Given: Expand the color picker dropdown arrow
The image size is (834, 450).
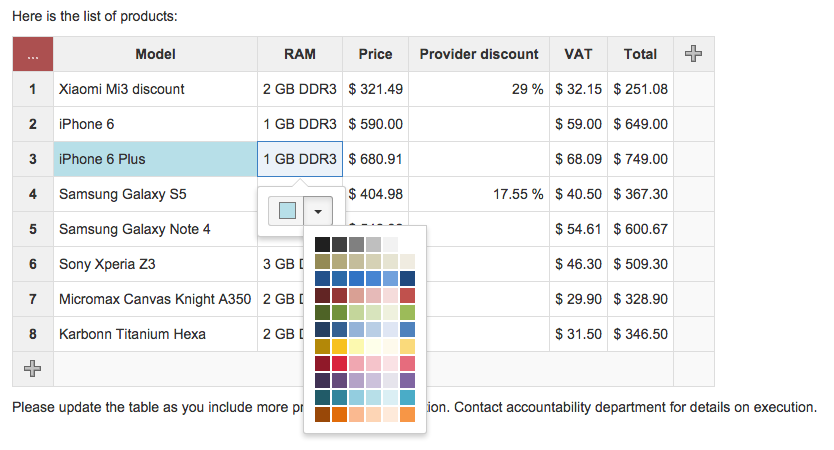Looking at the screenshot, I should click(317, 211).
